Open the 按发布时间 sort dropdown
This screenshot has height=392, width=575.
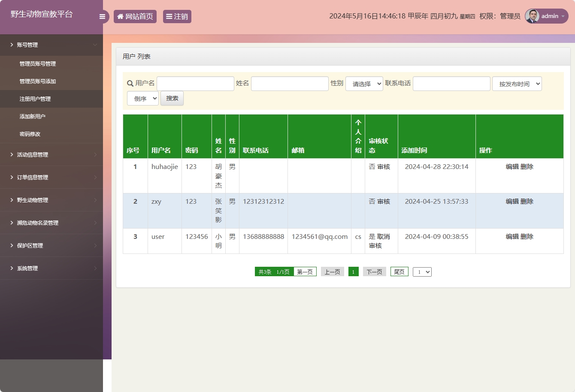(x=517, y=84)
